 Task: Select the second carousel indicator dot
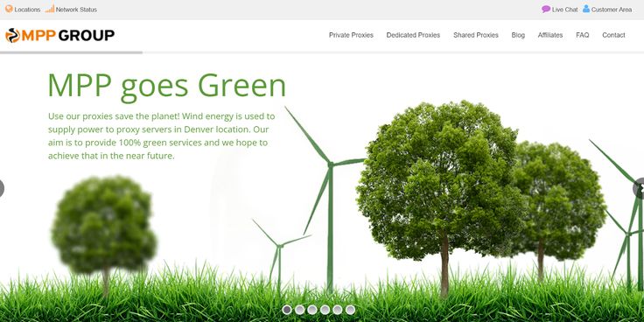300,310
